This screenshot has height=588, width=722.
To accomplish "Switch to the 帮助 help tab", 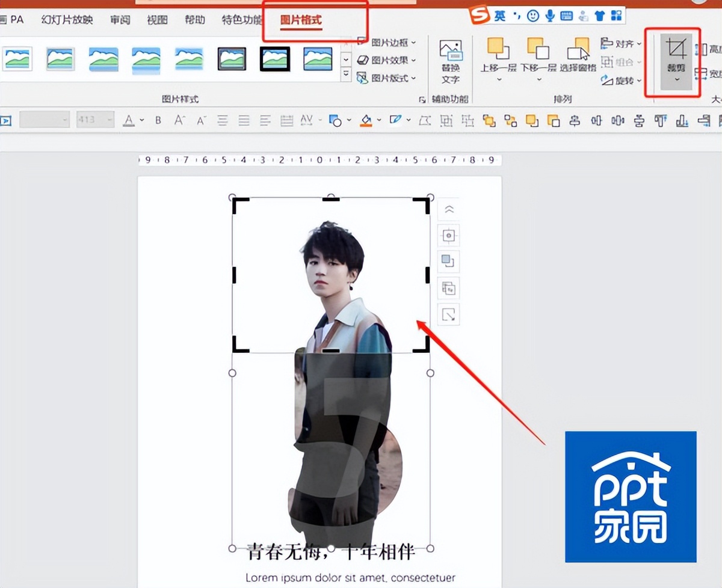I will (x=194, y=20).
